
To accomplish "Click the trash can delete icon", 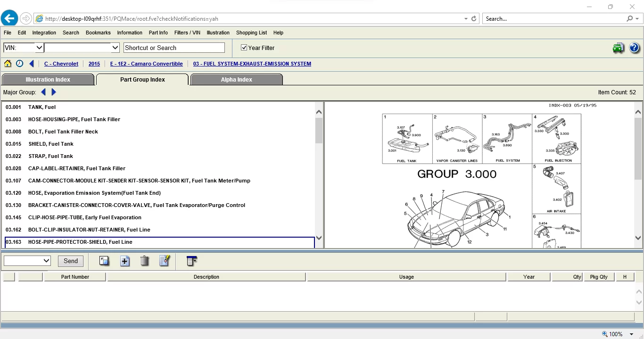I will (x=145, y=261).
